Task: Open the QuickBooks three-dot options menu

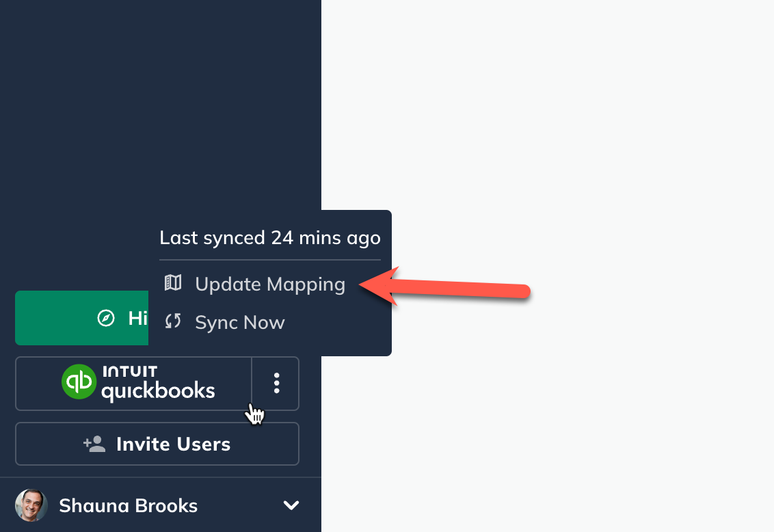Action: pos(276,384)
